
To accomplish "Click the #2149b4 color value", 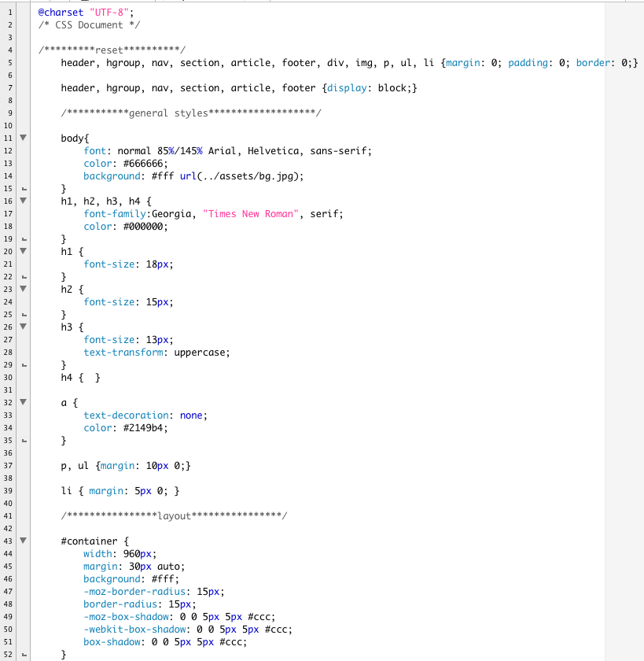I will tap(142, 428).
